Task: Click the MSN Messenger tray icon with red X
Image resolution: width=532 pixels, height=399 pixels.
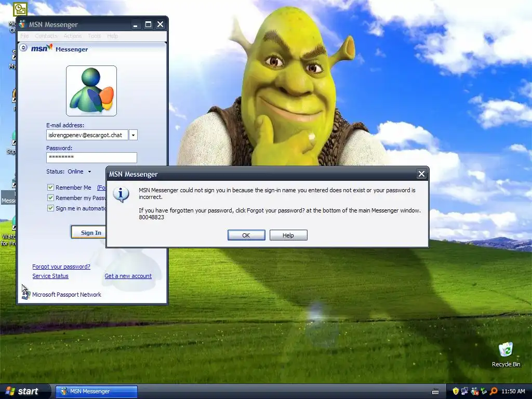Action: [x=474, y=391]
